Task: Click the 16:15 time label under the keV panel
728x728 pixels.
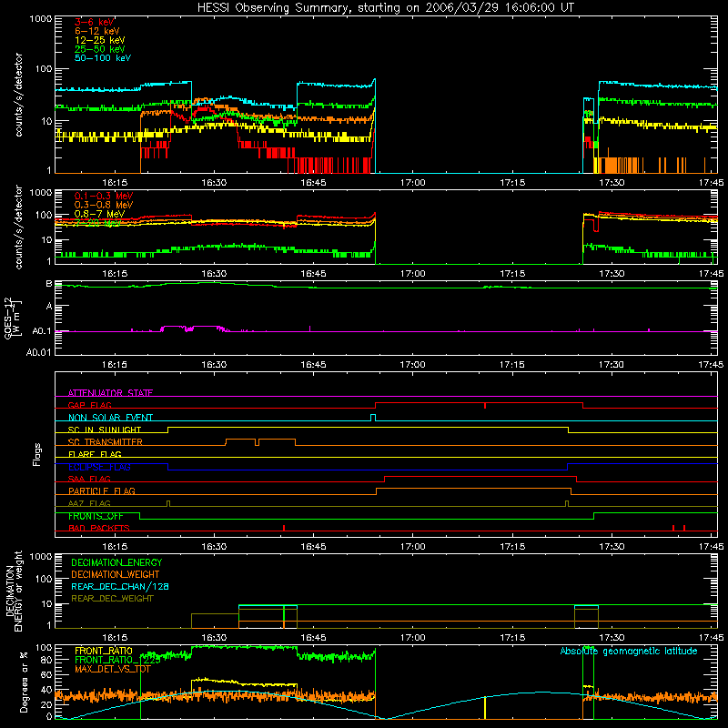Action: click(x=115, y=183)
